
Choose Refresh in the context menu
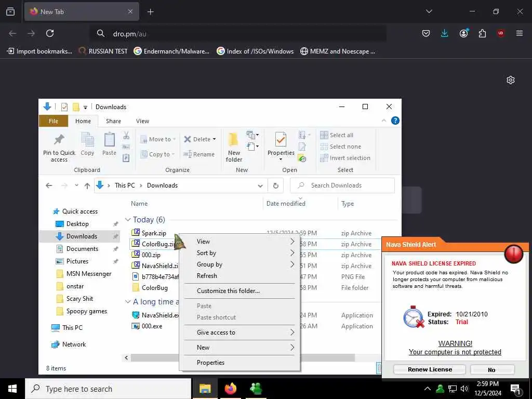pos(240,276)
